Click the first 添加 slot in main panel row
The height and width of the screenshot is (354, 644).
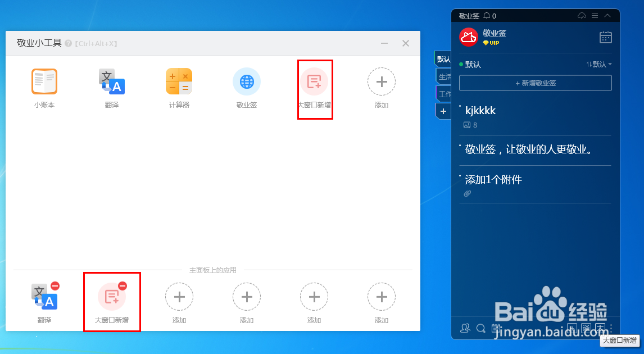point(179,297)
